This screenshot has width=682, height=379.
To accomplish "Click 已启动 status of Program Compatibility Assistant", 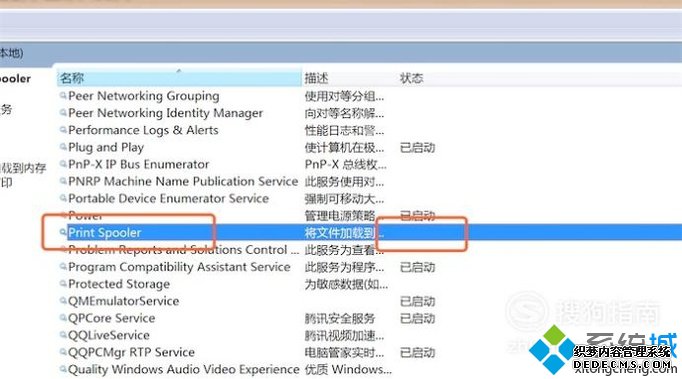I will coord(417,267).
